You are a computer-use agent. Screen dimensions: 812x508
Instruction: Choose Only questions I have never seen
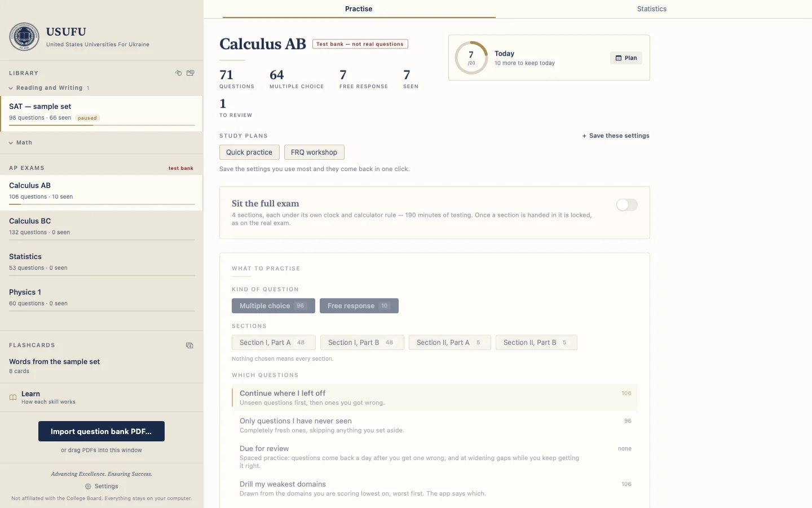(x=435, y=425)
